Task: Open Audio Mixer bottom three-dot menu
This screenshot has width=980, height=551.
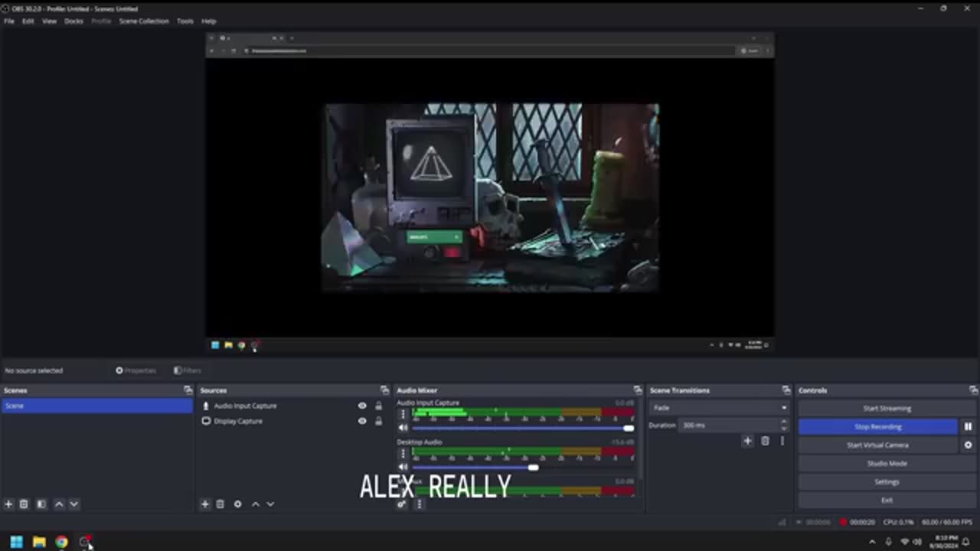Action: tap(419, 504)
